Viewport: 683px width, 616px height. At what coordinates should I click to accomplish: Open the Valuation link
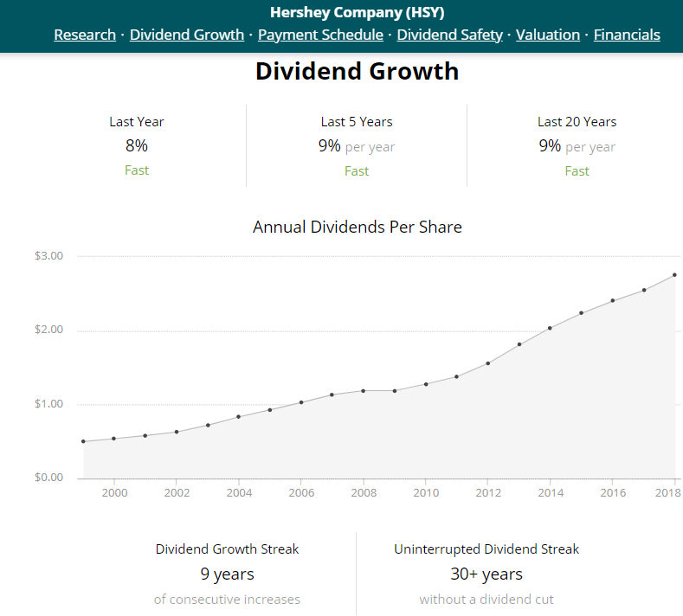click(x=548, y=35)
